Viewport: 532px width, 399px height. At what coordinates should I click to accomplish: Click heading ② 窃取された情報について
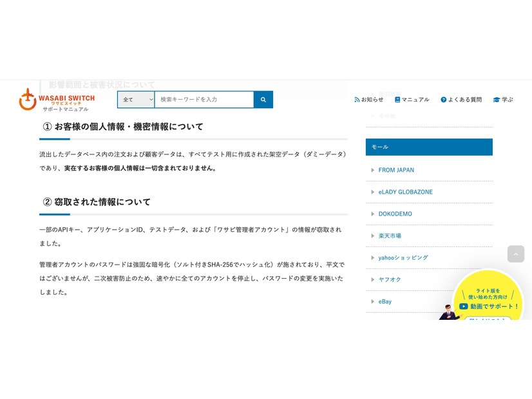click(x=97, y=202)
